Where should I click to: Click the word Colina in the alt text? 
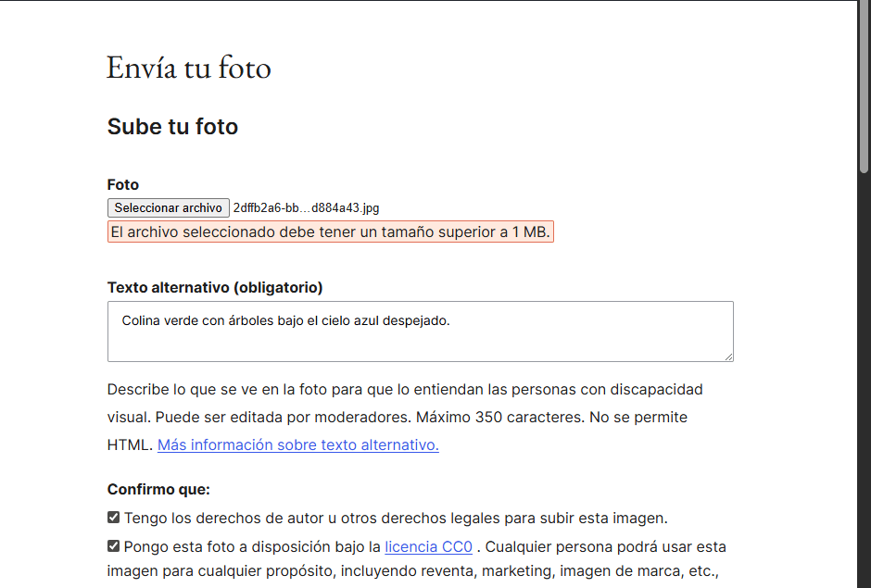coord(141,321)
